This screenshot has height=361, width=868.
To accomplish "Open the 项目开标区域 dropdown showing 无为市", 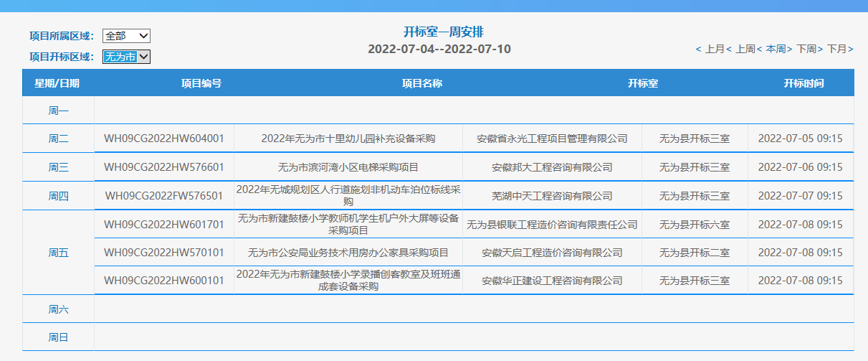I will tap(126, 57).
